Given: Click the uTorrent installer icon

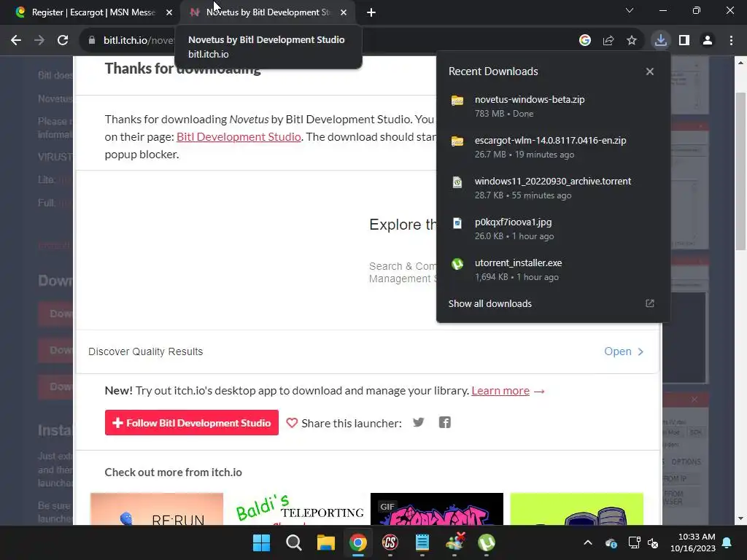Looking at the screenshot, I should click(457, 264).
